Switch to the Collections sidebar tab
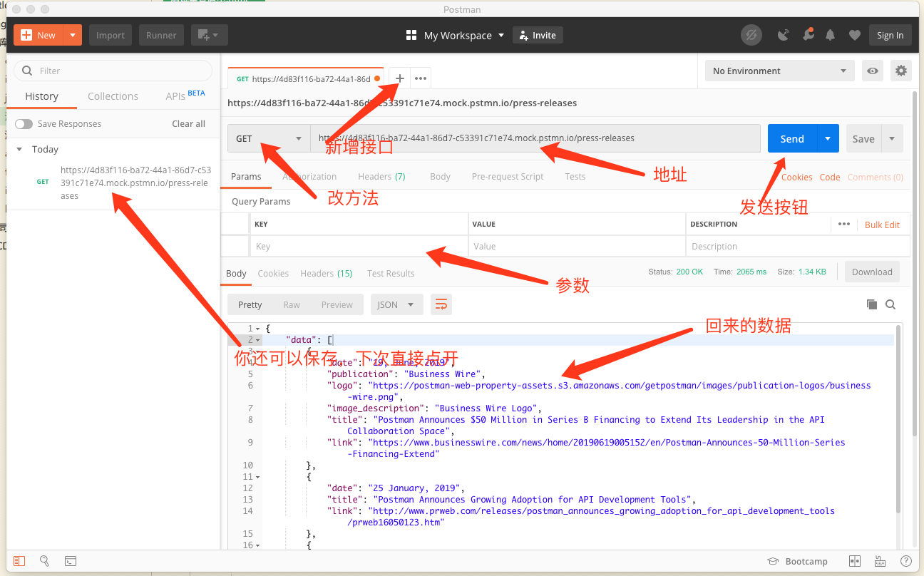Image resolution: width=924 pixels, height=576 pixels. (113, 96)
